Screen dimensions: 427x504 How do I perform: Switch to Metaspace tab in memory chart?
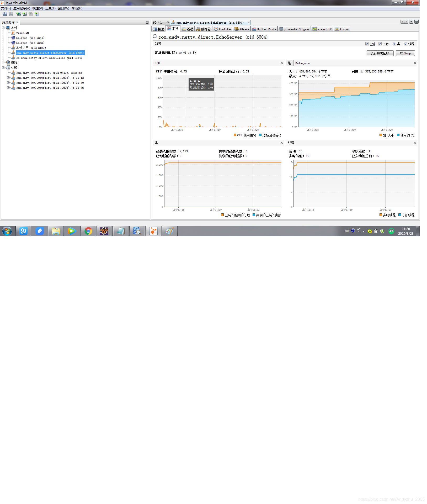click(x=302, y=63)
